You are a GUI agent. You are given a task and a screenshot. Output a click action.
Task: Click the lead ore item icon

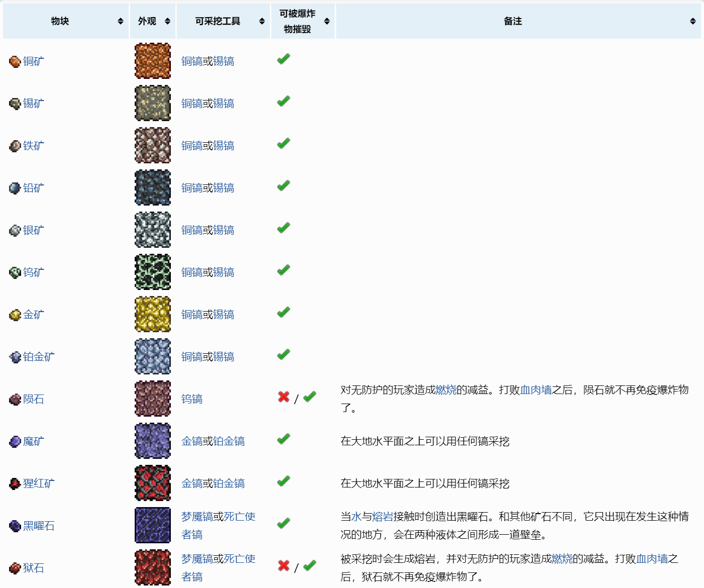point(15,188)
